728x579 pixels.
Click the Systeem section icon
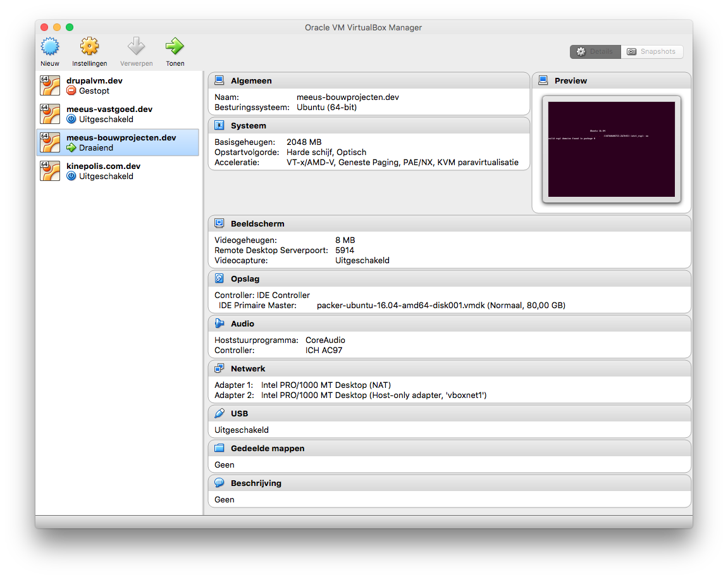coord(219,125)
